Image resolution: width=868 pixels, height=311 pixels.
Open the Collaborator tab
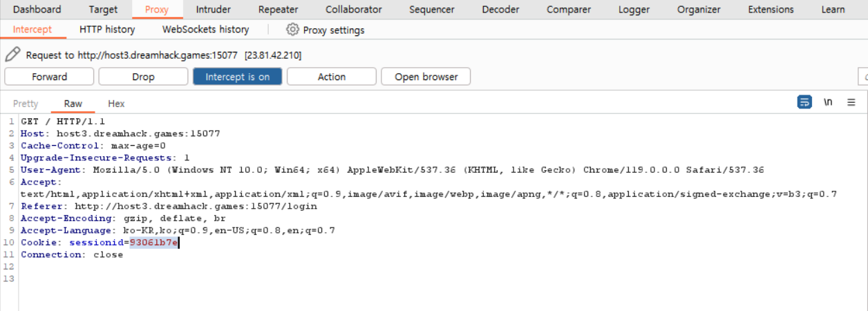(x=354, y=10)
